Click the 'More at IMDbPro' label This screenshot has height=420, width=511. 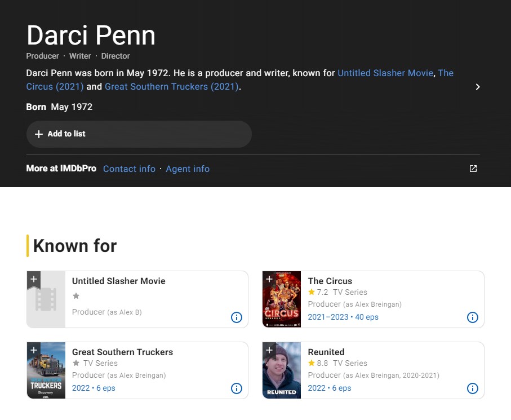[x=61, y=169]
